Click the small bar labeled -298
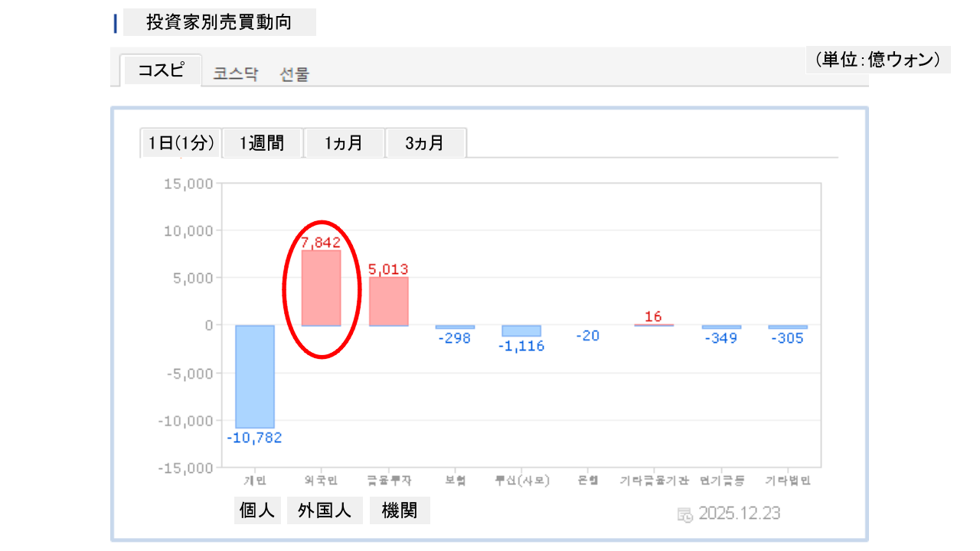The height and width of the screenshot is (551, 980). (x=455, y=327)
